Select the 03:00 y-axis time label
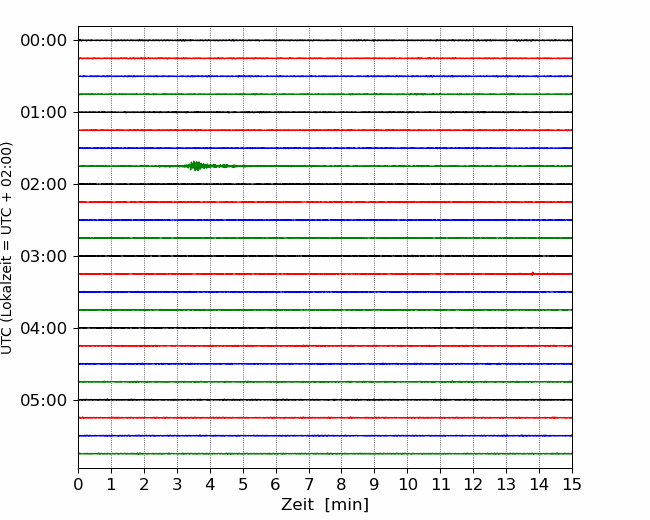The width and height of the screenshot is (650, 520). click(x=44, y=256)
